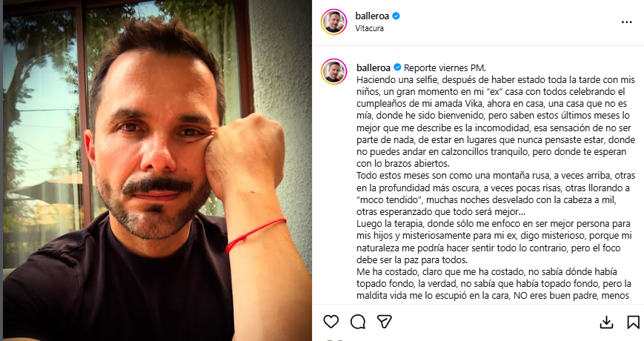
Task: Open the three-dots more options menu
Action: (626, 22)
